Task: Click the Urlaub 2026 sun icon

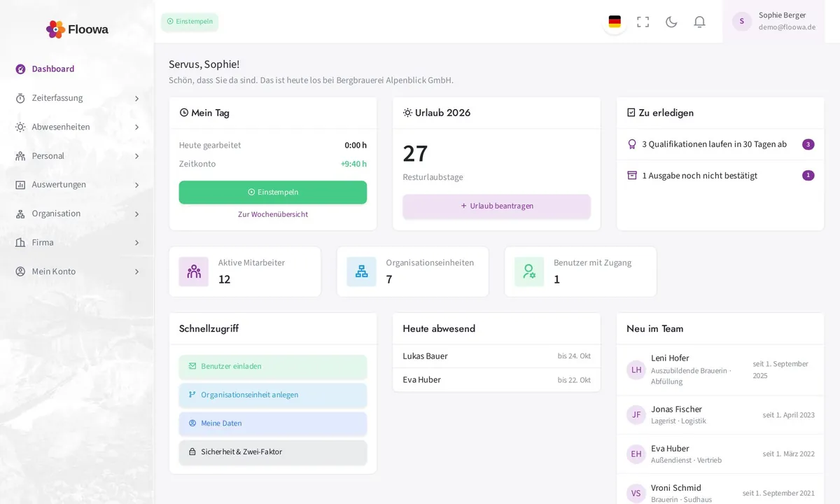Action: (x=407, y=113)
